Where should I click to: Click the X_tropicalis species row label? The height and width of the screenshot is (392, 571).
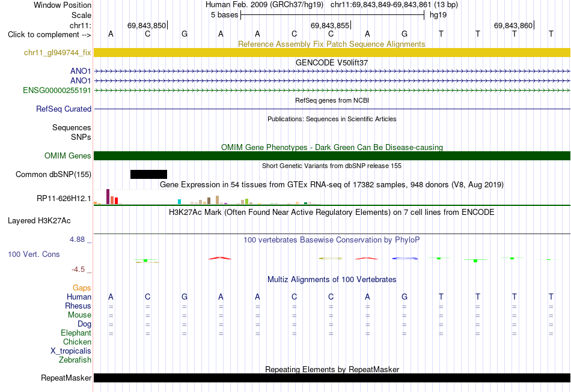point(71,351)
